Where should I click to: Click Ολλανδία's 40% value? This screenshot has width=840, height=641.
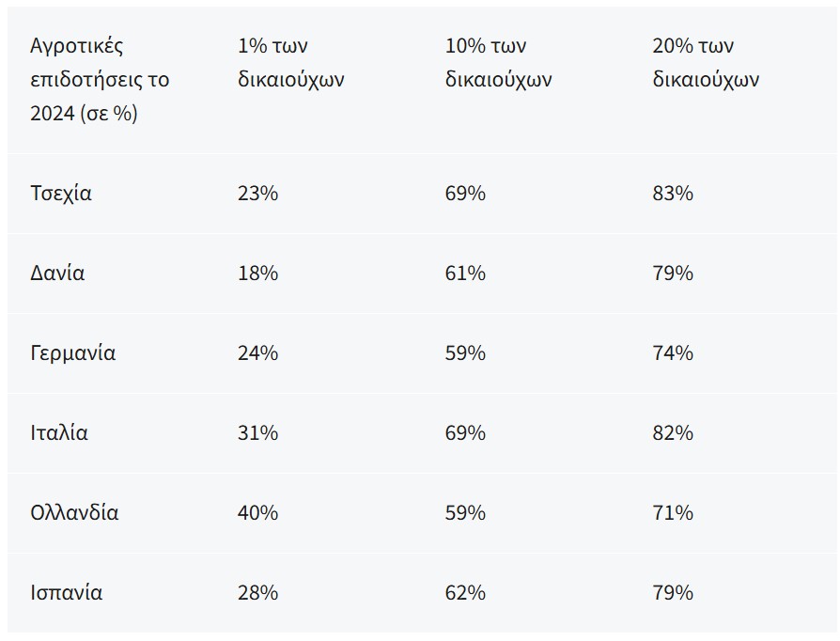click(x=258, y=513)
